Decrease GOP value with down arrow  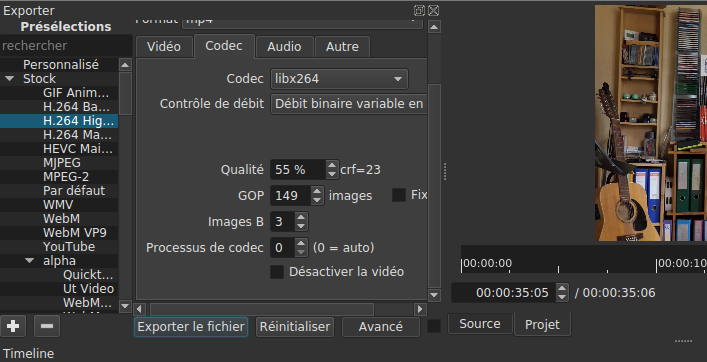coord(317,200)
